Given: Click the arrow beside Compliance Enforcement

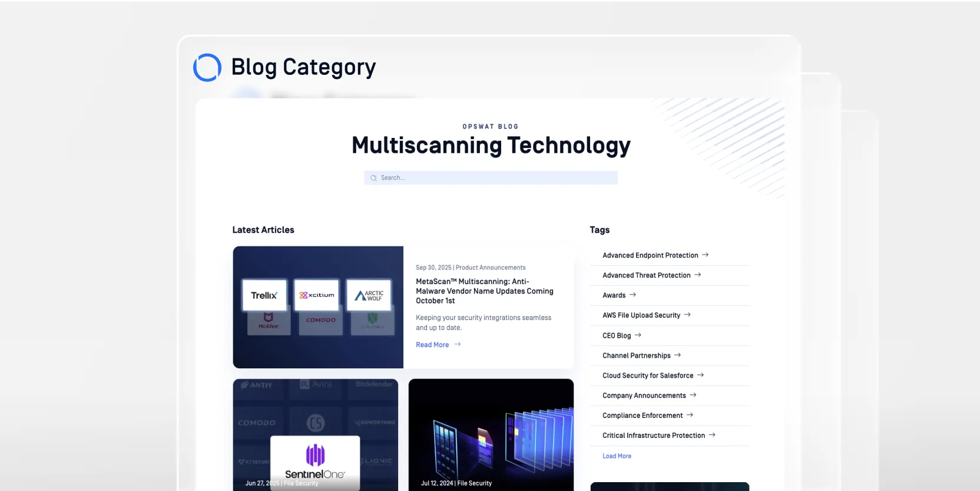Looking at the screenshot, I should (690, 415).
